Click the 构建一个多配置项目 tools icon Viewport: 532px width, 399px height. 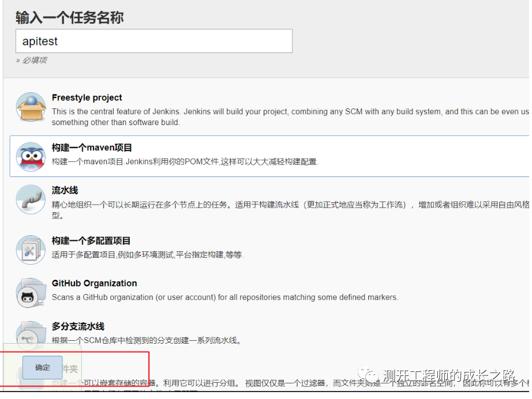tap(31, 250)
